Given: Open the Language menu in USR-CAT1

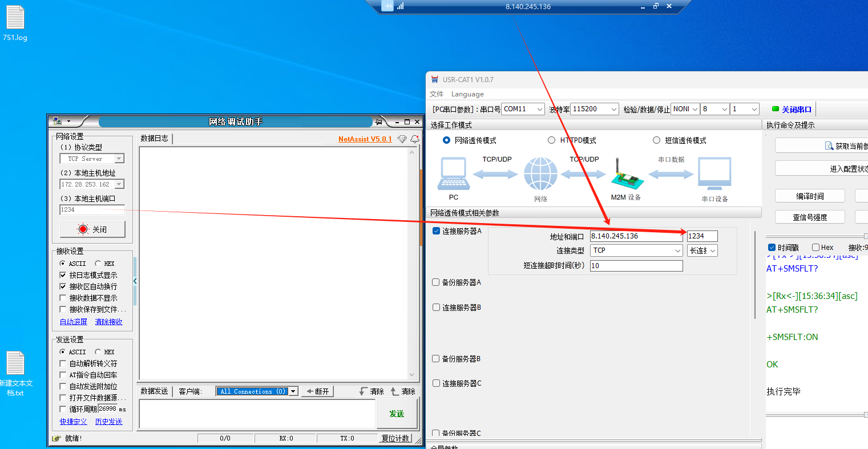Looking at the screenshot, I should (x=467, y=94).
